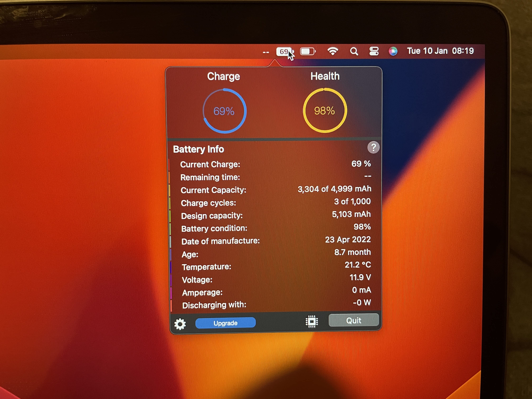Click the Battery Info heading

pos(198,149)
